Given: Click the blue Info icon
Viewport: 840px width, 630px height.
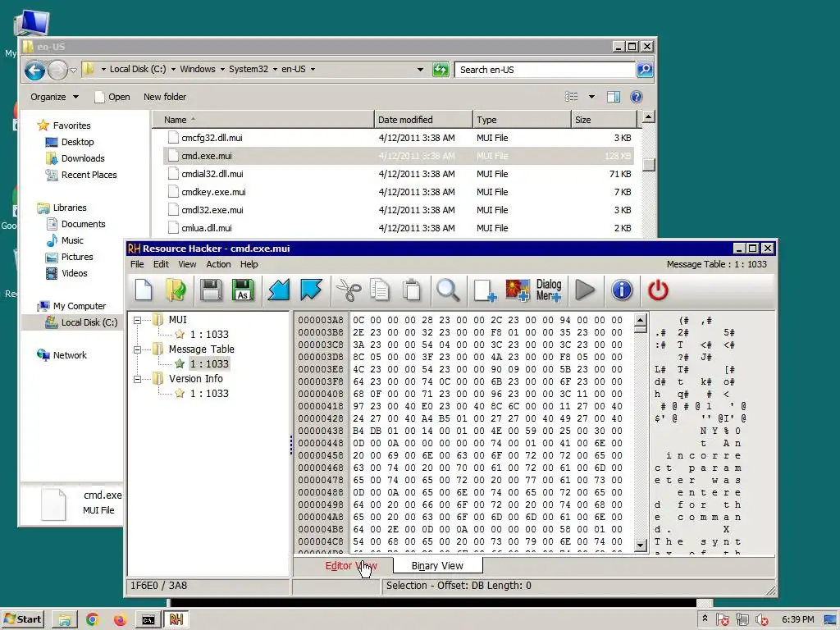Looking at the screenshot, I should 622,290.
